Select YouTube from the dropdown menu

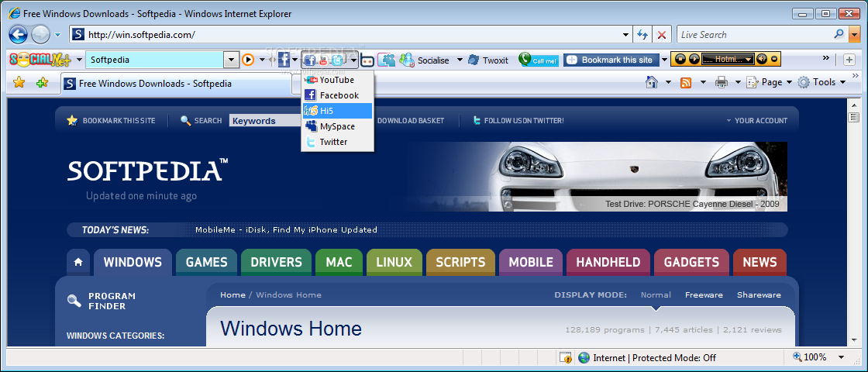(337, 80)
